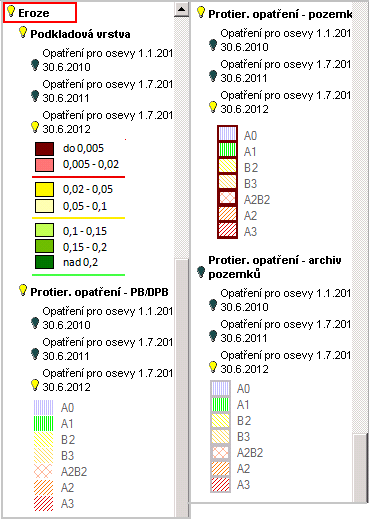Click the B2 label in the pozemk legend

tap(251, 167)
